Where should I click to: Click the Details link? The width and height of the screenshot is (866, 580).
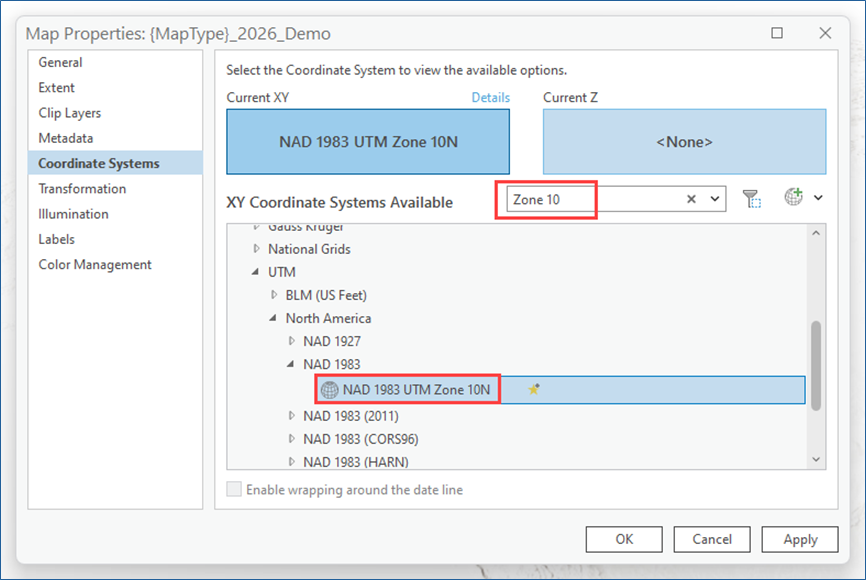[x=490, y=98]
